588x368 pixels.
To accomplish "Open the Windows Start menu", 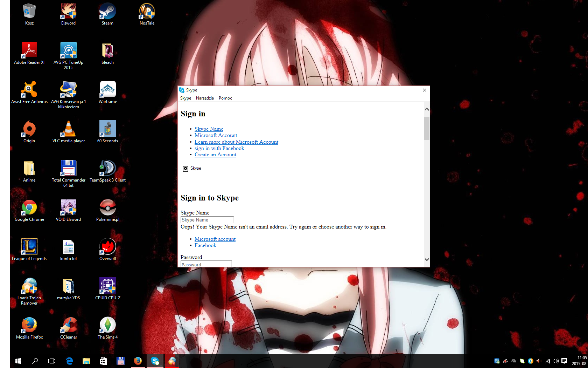I will click(x=18, y=361).
